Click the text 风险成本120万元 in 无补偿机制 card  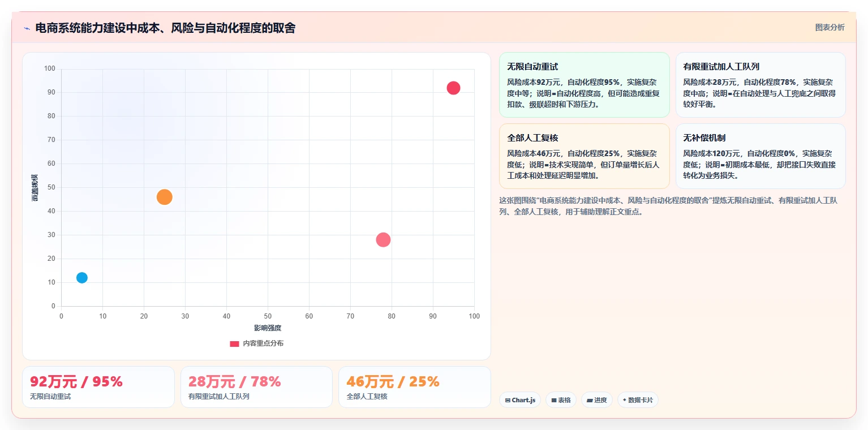pos(712,153)
